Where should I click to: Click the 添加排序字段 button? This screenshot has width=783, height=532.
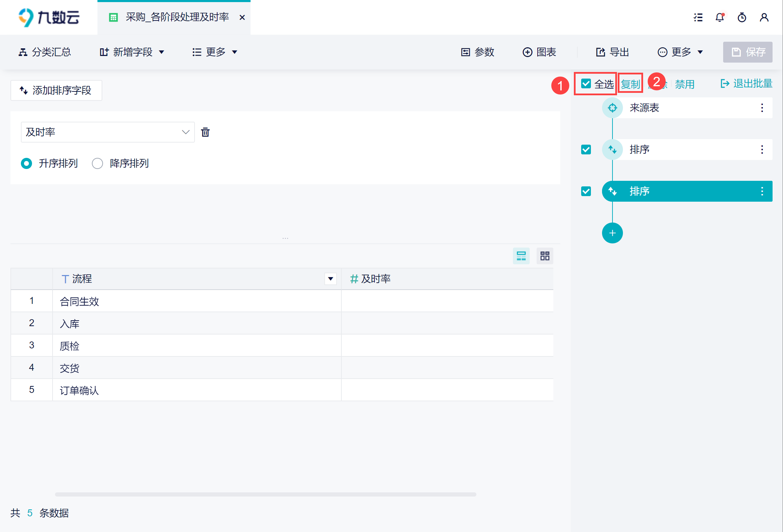(x=56, y=90)
